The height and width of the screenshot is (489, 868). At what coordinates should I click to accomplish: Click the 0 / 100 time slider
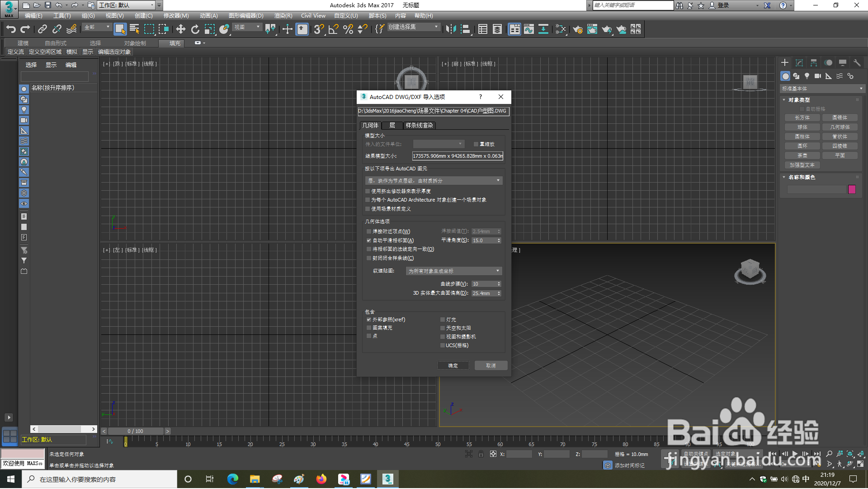[135, 431]
